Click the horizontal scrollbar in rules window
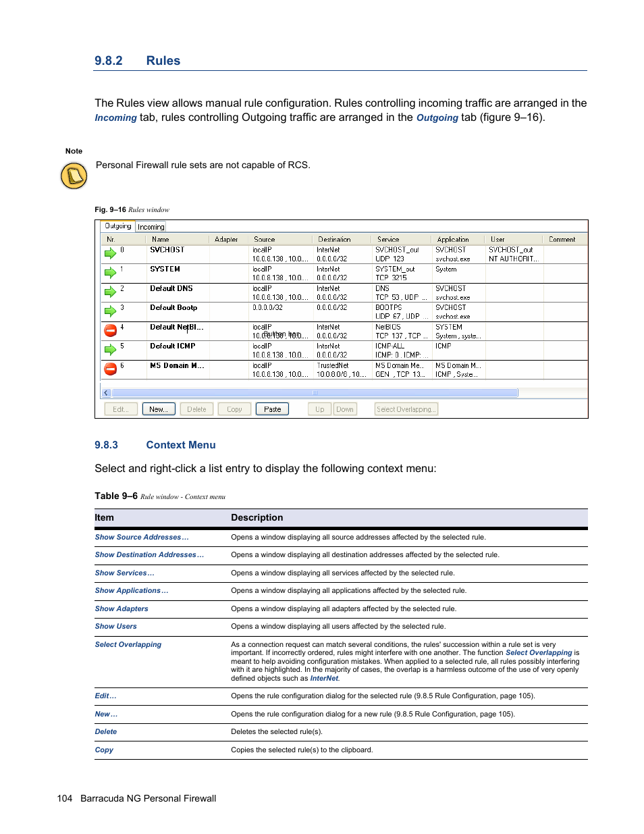 315,393
